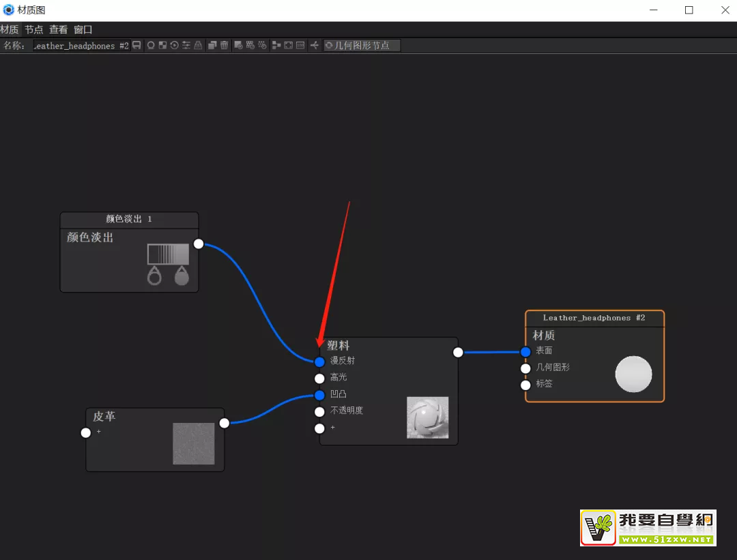Click the 几何图形 input socket on 材质 node
Viewport: 737px width, 560px height.
click(525, 368)
